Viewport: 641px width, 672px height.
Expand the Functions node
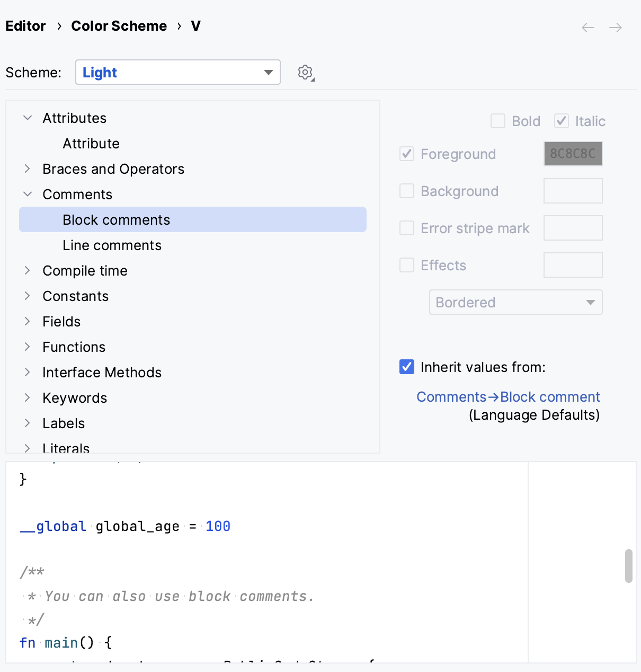(x=28, y=347)
